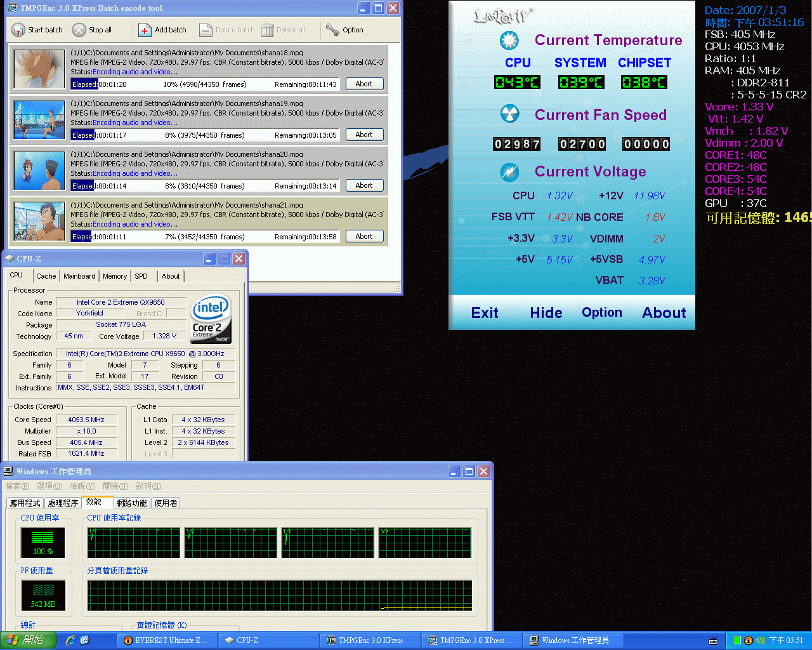Click the Current Fan Speed fan icon

click(509, 114)
